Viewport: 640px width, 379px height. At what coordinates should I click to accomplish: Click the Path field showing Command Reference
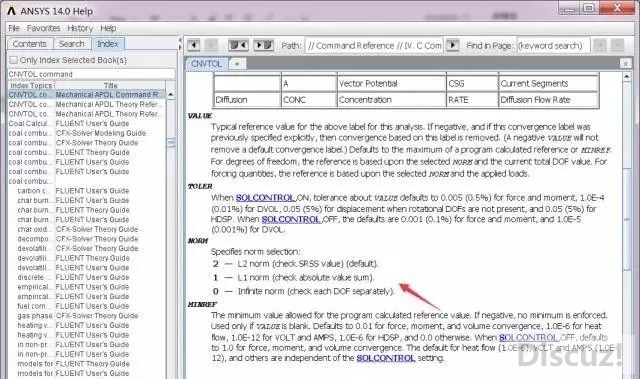point(374,45)
